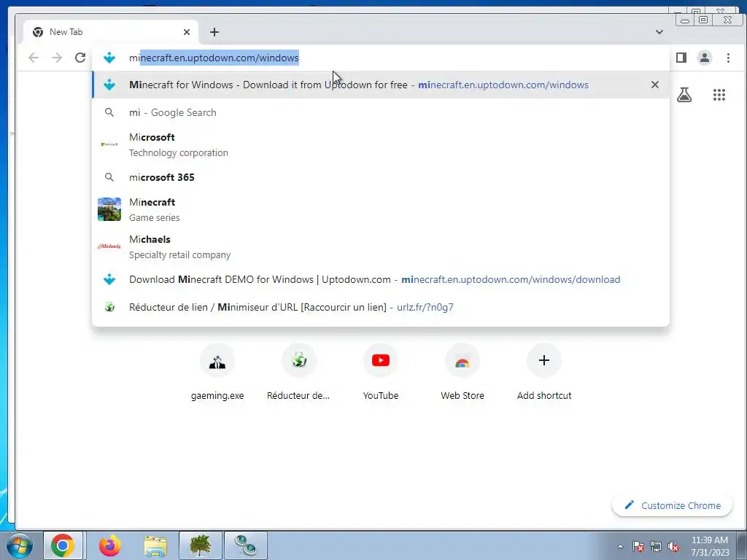The width and height of the screenshot is (747, 560).
Task: Open the profile avatar menu
Action: tap(705, 58)
